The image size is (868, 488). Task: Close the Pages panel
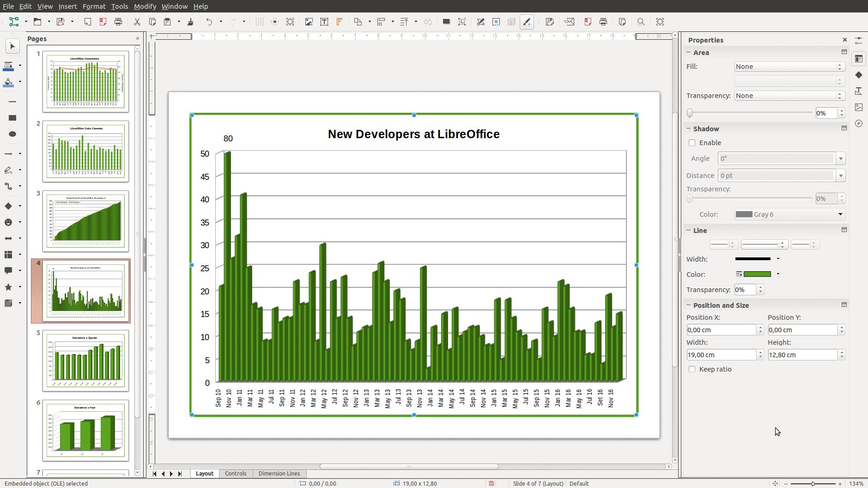(x=137, y=39)
